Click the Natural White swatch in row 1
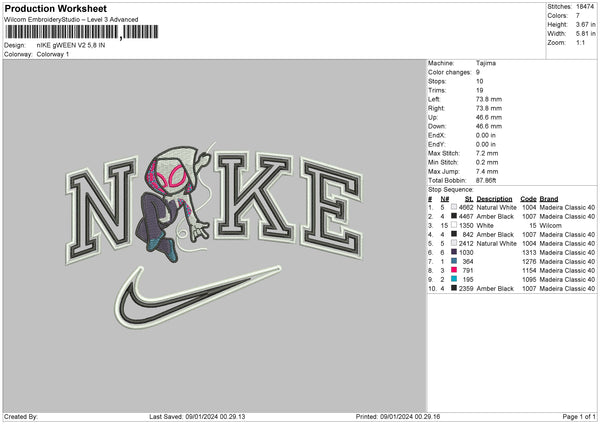The height and width of the screenshot is (424, 600). [x=454, y=207]
